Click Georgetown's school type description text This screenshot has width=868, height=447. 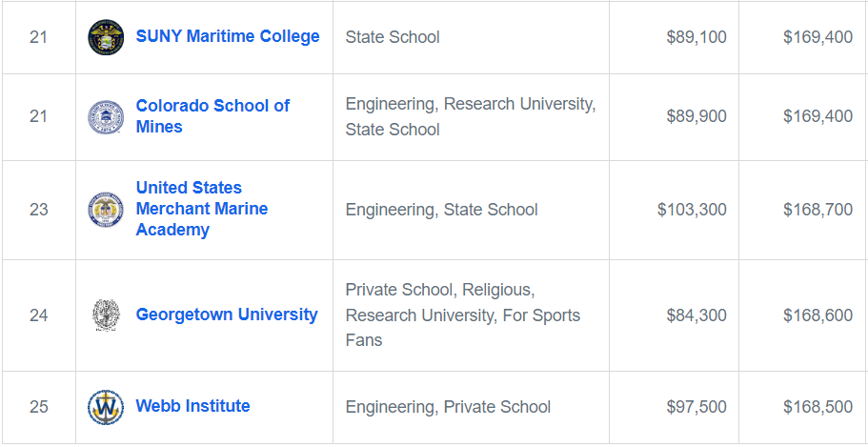[x=463, y=315]
